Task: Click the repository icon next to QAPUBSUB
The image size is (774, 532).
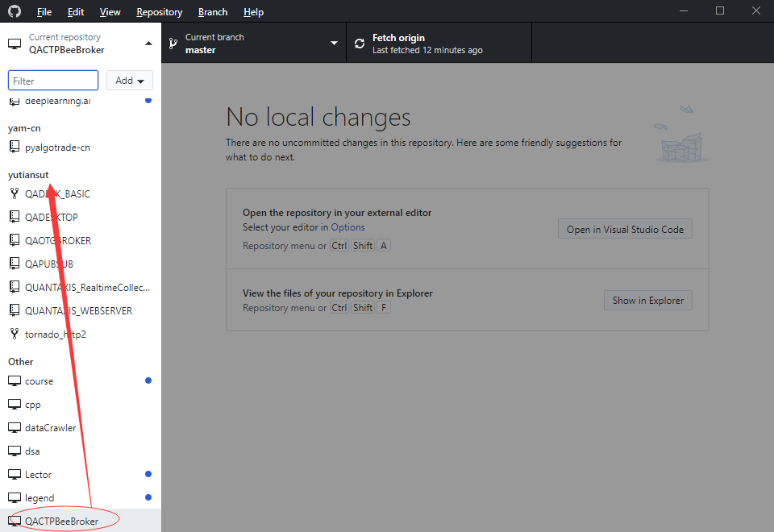Action: (x=14, y=264)
